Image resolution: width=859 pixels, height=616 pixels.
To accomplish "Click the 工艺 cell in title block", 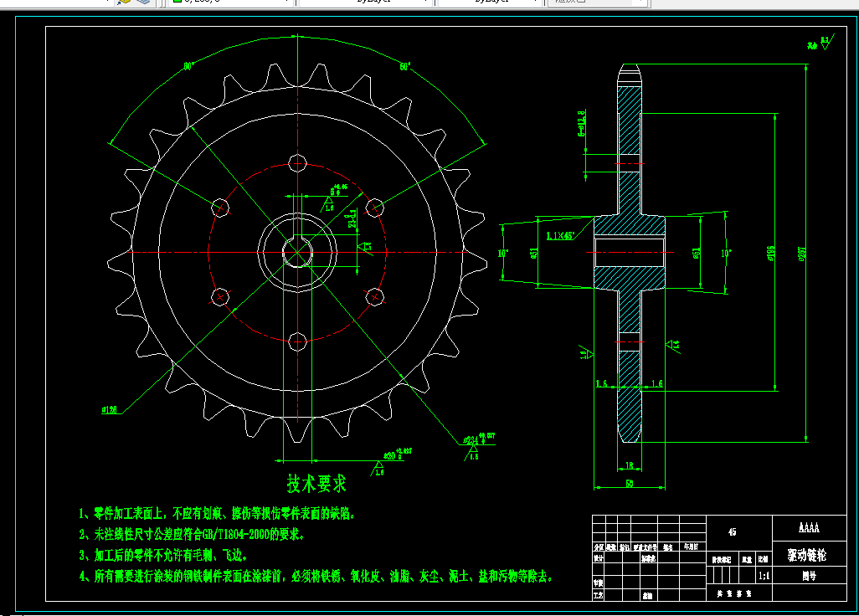I will pos(599,594).
